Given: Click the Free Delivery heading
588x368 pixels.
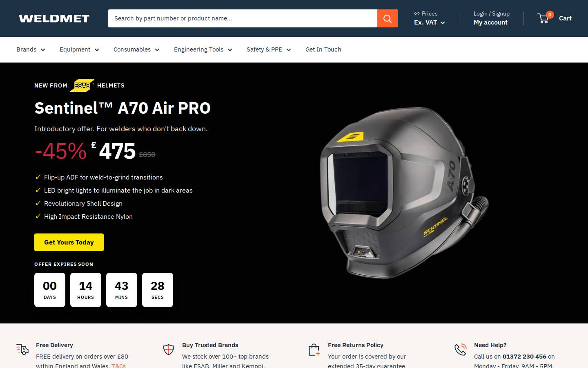Looking at the screenshot, I should point(54,345).
